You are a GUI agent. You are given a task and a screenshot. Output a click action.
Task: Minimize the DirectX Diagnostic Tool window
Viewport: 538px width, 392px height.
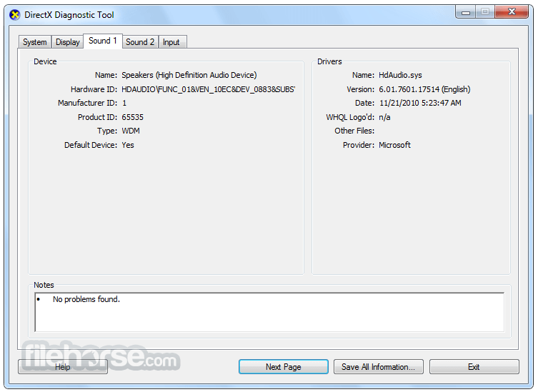click(466, 12)
